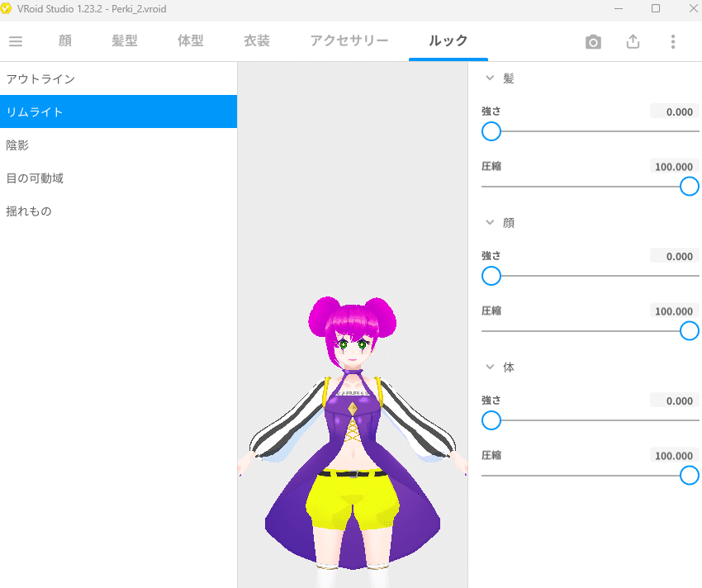702x588 pixels.
Task: Click the 髪 section heading text
Action: pyautogui.click(x=509, y=78)
